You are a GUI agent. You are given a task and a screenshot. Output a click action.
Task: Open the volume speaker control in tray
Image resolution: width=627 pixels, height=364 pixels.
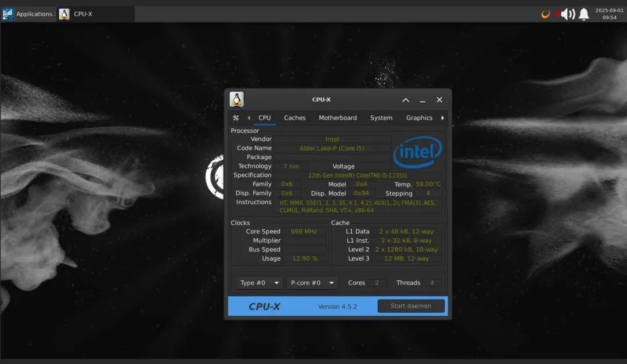click(567, 14)
